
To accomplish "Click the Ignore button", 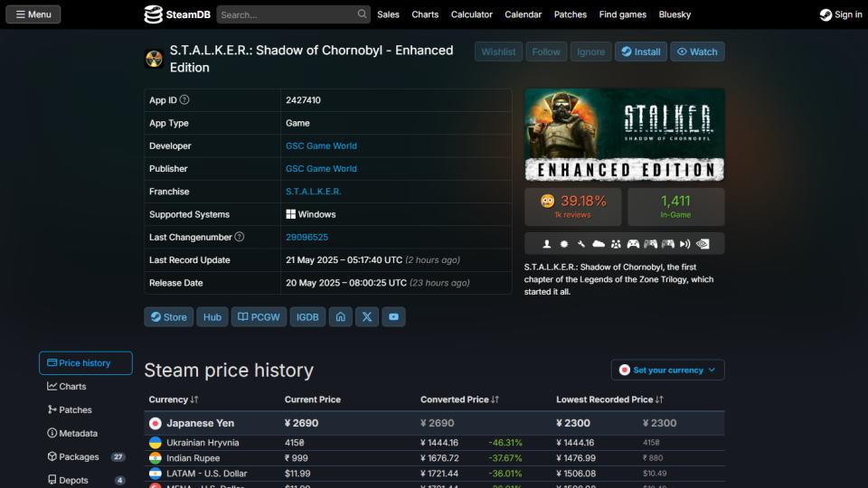I will pos(590,52).
